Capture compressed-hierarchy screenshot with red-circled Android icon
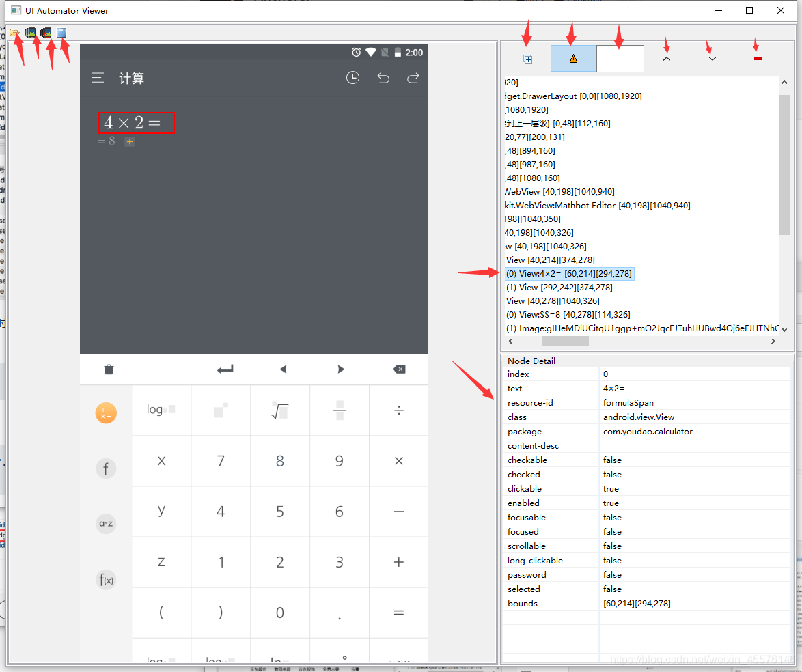The width and height of the screenshot is (802, 672). [x=46, y=33]
